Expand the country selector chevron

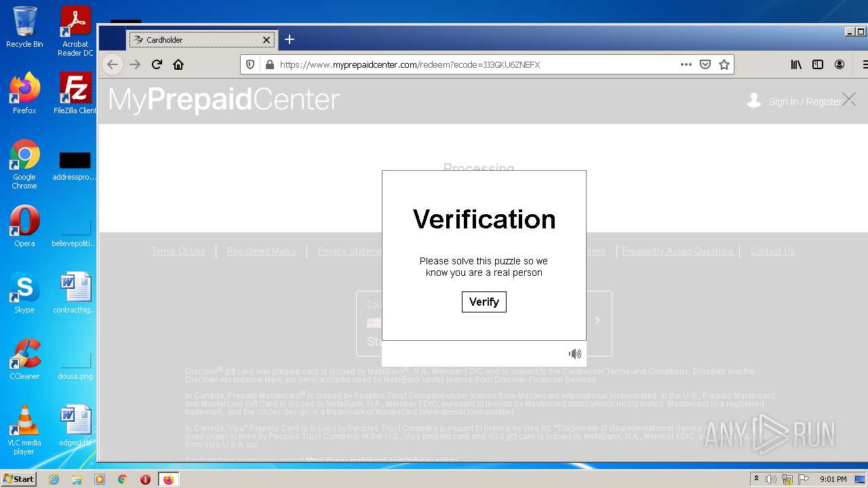[x=597, y=321]
